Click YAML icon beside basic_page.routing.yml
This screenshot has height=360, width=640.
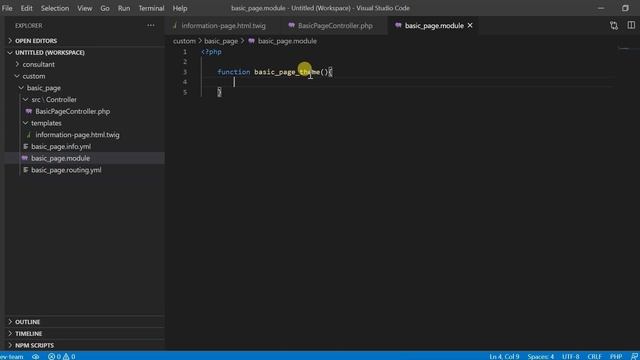pos(25,170)
